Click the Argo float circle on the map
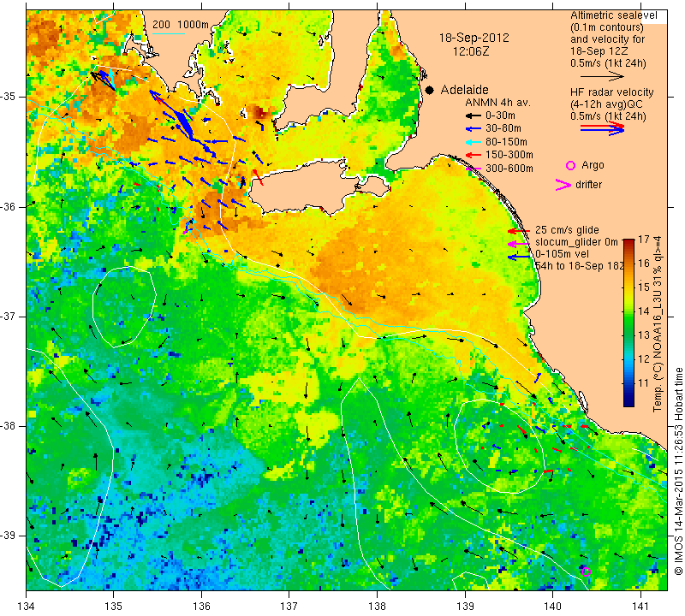This screenshot has width=685, height=616. click(587, 572)
